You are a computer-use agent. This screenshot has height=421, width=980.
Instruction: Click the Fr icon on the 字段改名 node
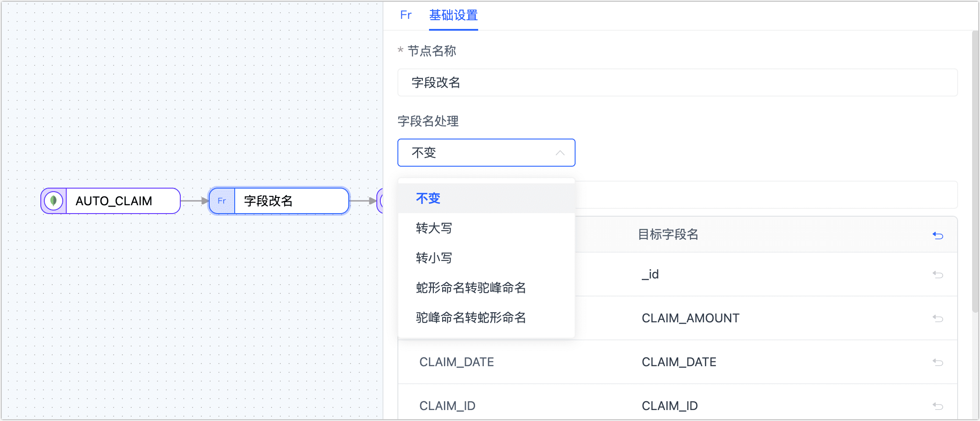pyautogui.click(x=222, y=201)
